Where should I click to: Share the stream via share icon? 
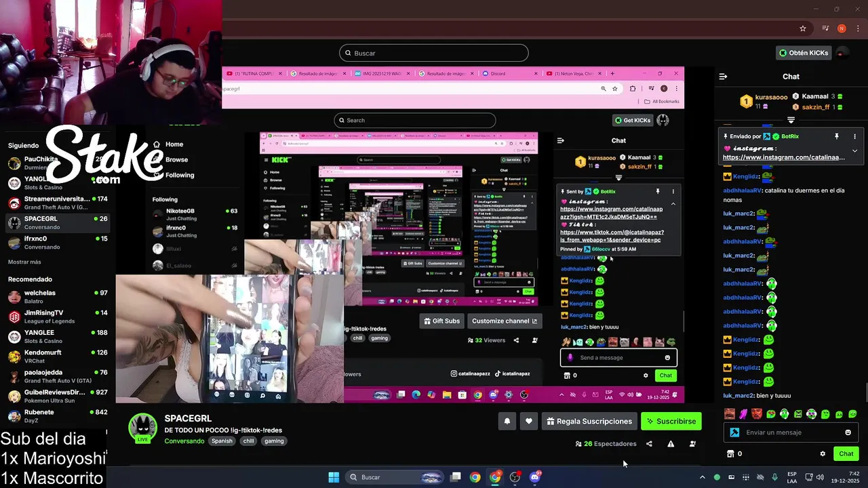(649, 444)
